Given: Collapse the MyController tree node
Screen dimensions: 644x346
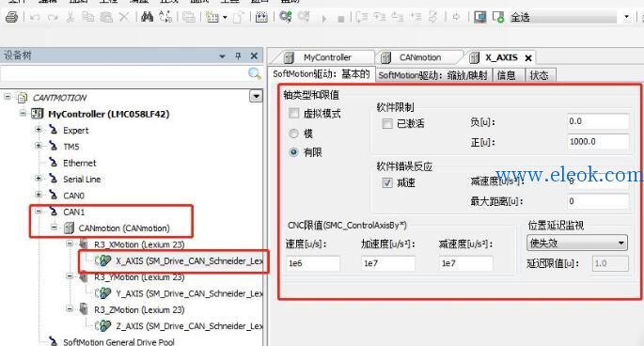Looking at the screenshot, I should pos(23,113).
